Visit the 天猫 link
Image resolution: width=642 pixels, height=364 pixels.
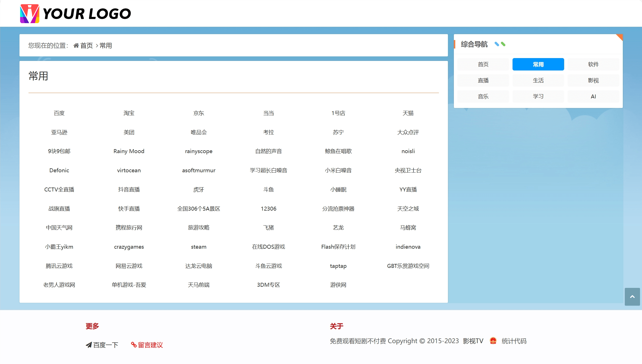pos(408,113)
